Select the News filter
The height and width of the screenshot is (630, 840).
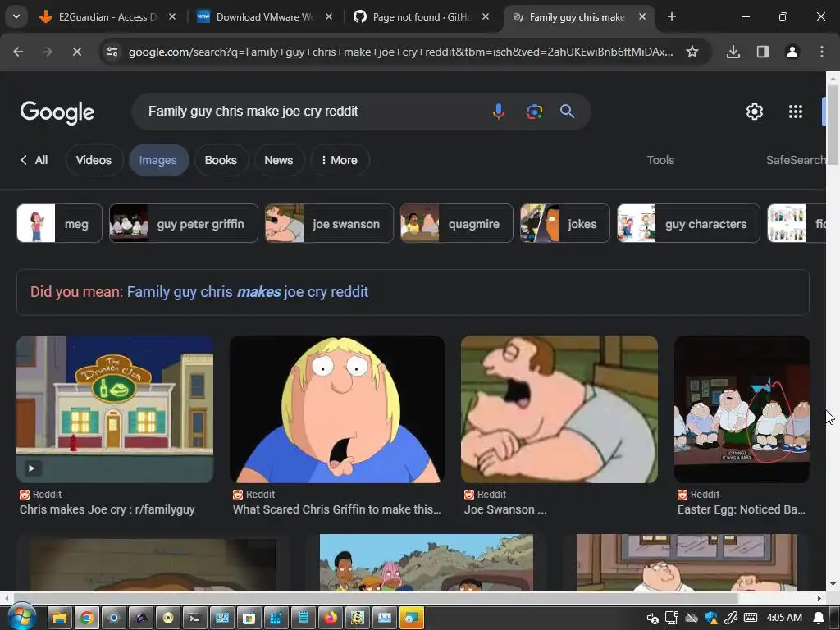pos(279,160)
